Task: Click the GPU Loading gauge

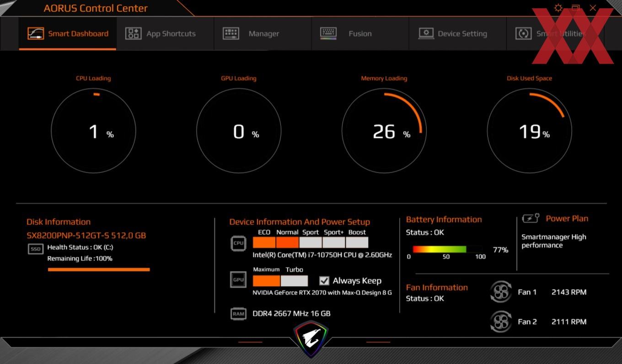Action: [x=239, y=131]
